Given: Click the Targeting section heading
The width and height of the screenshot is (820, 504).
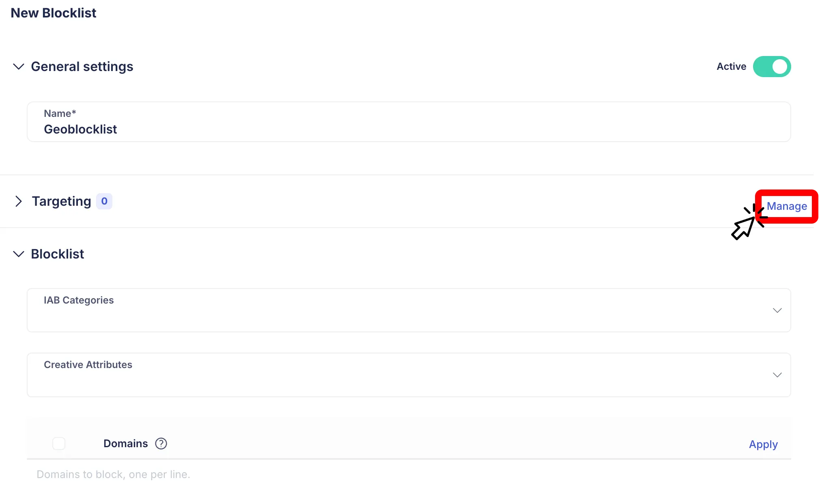Looking at the screenshot, I should tap(62, 201).
